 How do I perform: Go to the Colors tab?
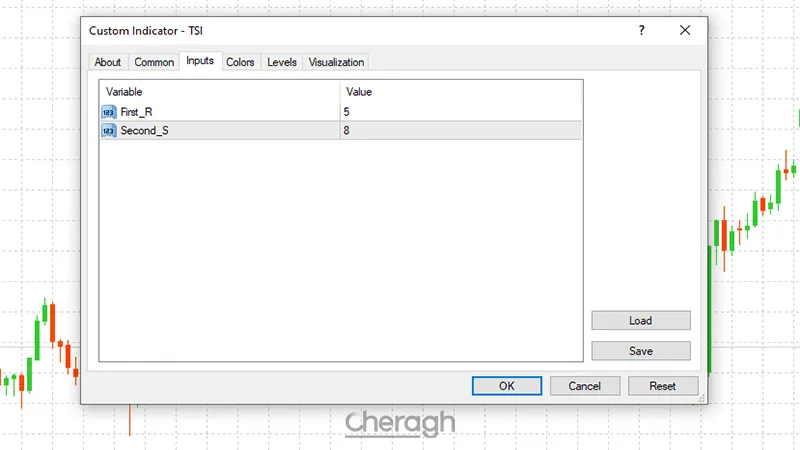pos(240,62)
